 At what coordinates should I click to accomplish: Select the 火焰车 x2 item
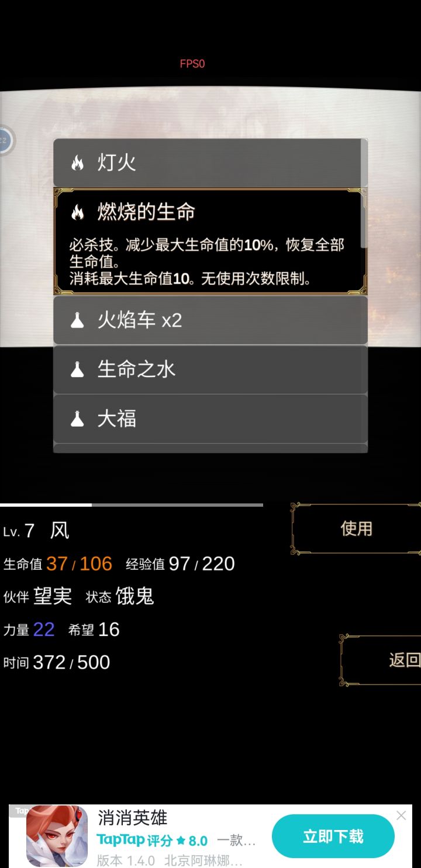(x=210, y=320)
